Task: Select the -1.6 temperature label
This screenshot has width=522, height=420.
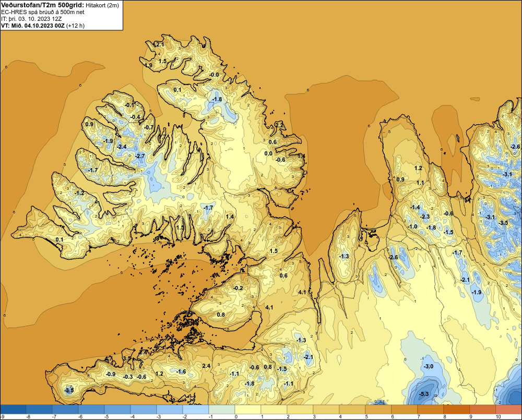Action: (181, 372)
